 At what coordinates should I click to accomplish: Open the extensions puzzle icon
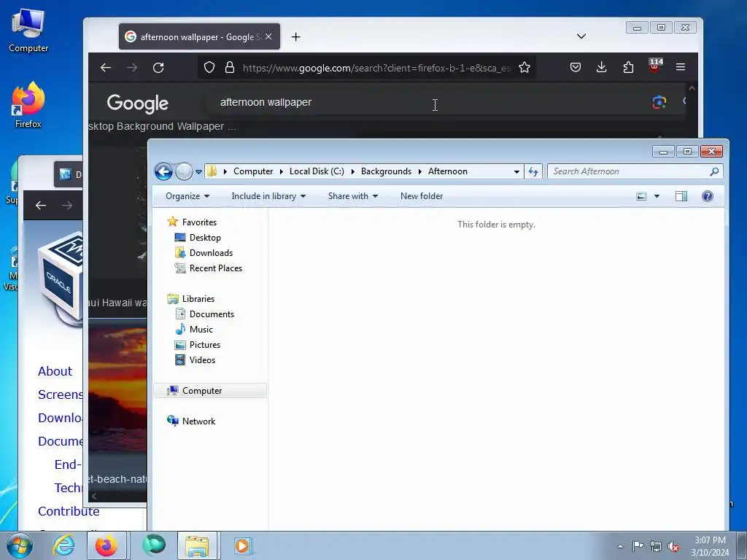click(x=628, y=68)
